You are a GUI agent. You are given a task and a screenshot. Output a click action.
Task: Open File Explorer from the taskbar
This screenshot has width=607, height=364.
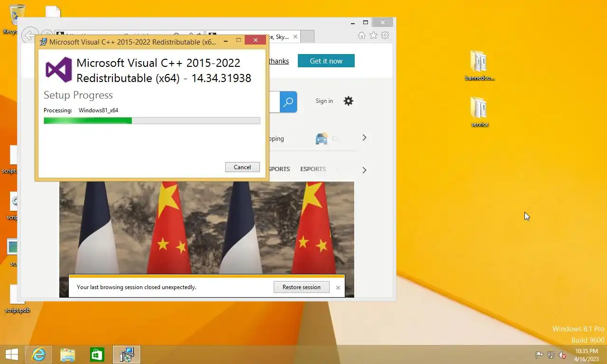click(x=68, y=355)
